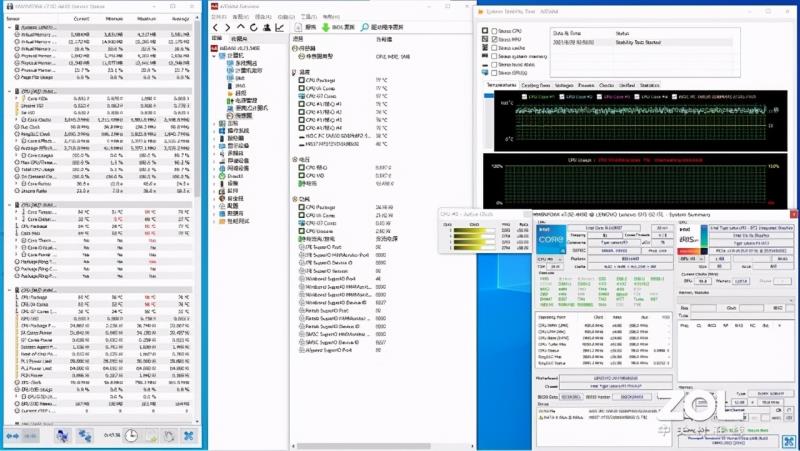Click the Refresh icon in AIDA64 toolbar
Image resolution: width=800 pixels, height=451 pixels.
(252, 27)
